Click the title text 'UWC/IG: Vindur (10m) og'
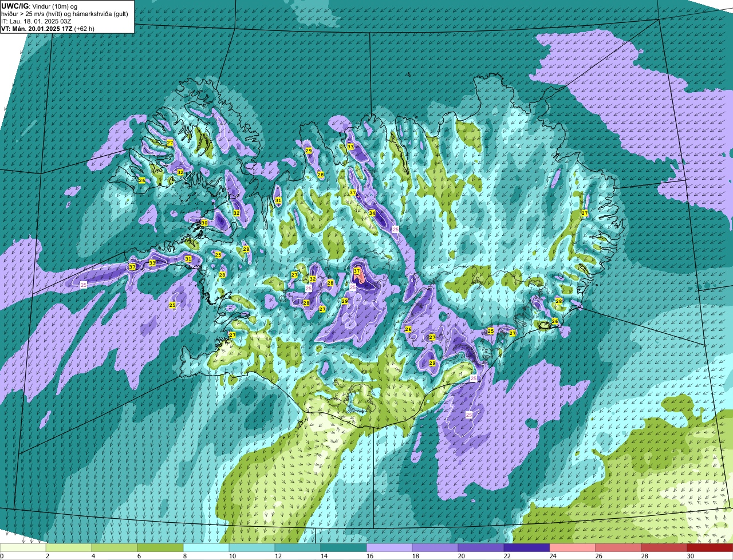Viewport: 733px width, 560px height. click(39, 6)
